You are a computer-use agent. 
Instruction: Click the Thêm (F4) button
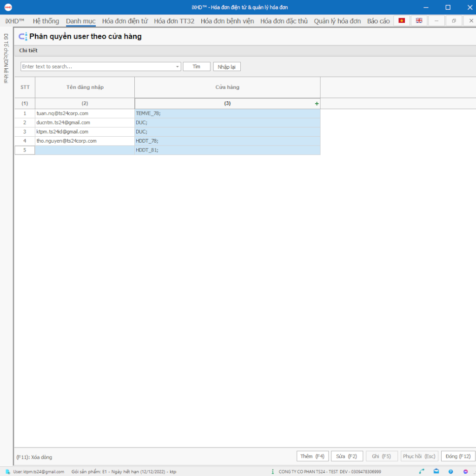click(x=313, y=456)
